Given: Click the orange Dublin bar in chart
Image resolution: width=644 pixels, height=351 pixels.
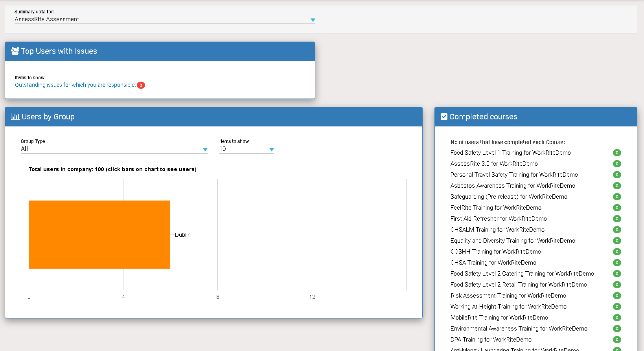Looking at the screenshot, I should (99, 234).
